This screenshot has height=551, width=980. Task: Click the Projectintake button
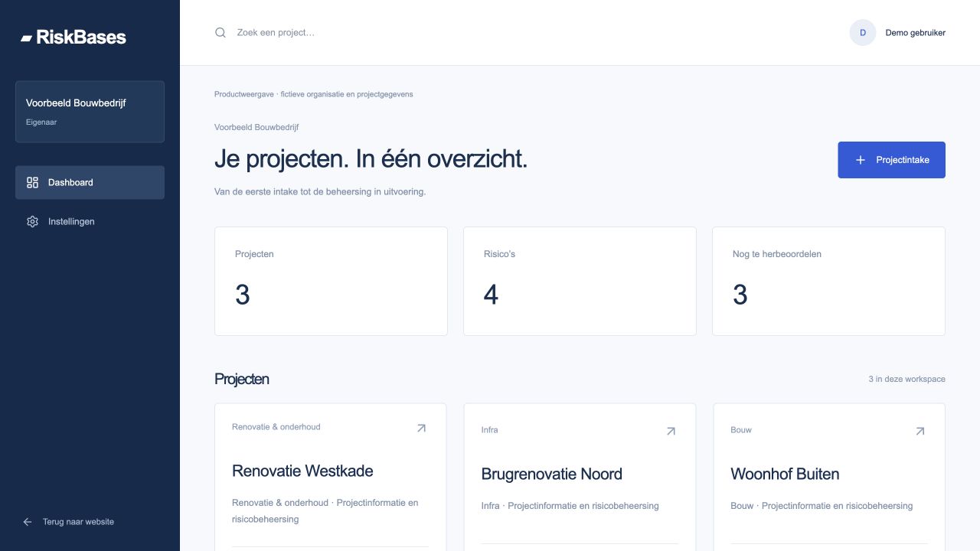point(891,160)
